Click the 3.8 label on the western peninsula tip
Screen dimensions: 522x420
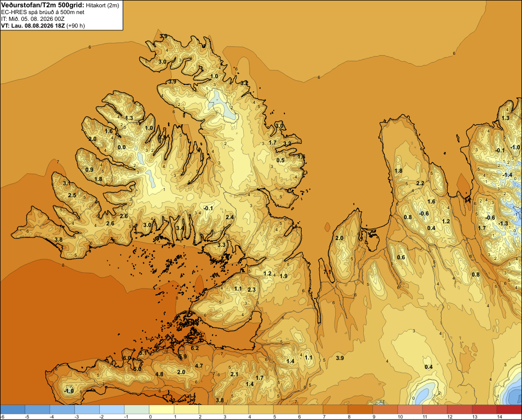[58, 239]
